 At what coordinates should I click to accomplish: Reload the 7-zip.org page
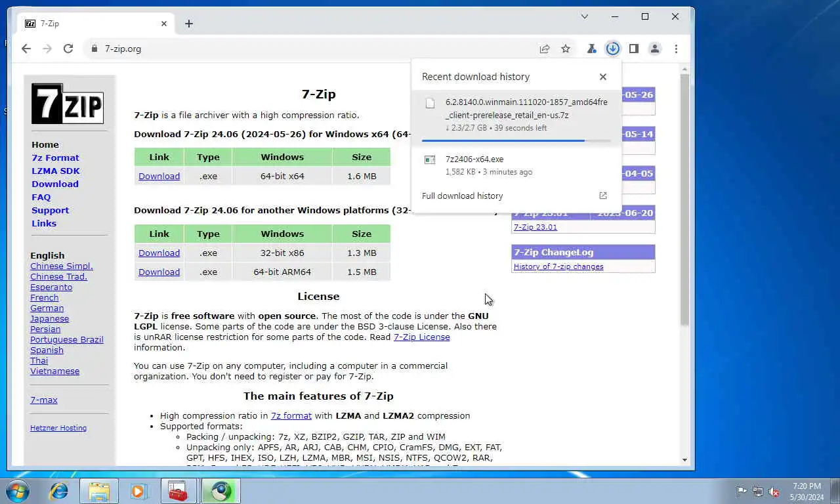click(68, 49)
